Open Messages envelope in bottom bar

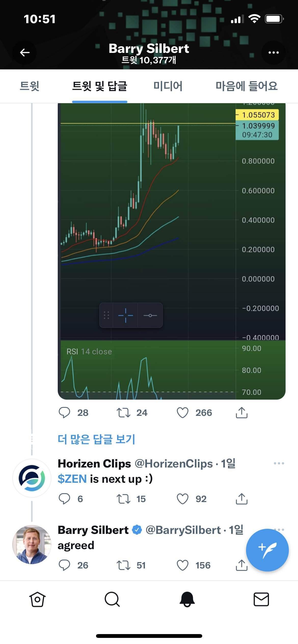261,599
